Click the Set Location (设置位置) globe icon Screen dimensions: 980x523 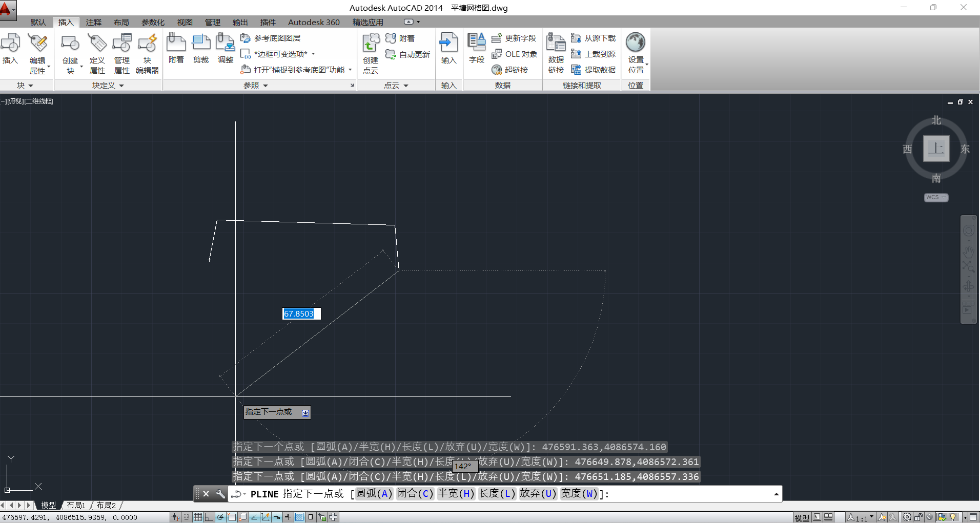[x=636, y=43]
